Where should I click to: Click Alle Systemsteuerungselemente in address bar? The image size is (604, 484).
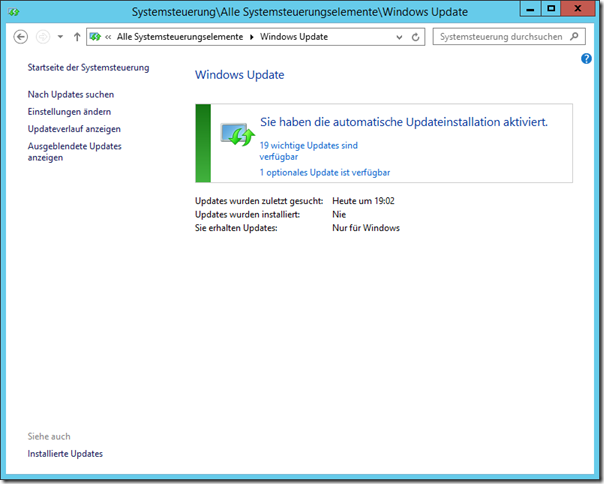(180, 37)
